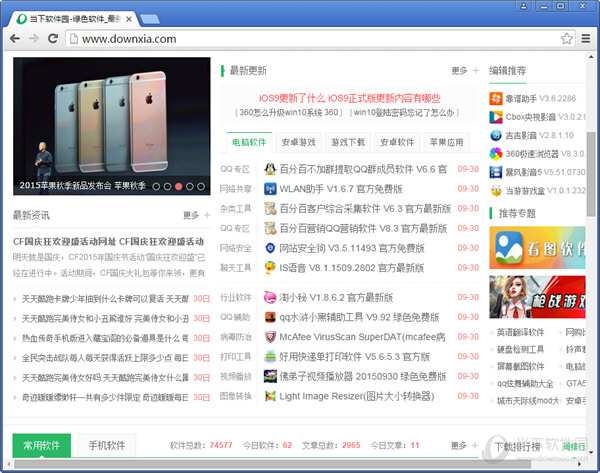Open the 全民突击战队每人每天 news link
600x473 pixels.
point(105,358)
